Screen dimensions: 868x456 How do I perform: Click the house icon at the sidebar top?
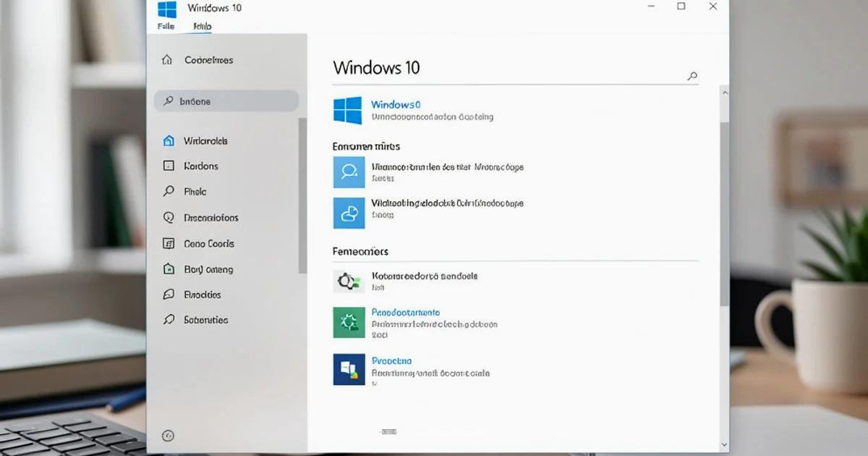pyautogui.click(x=167, y=60)
